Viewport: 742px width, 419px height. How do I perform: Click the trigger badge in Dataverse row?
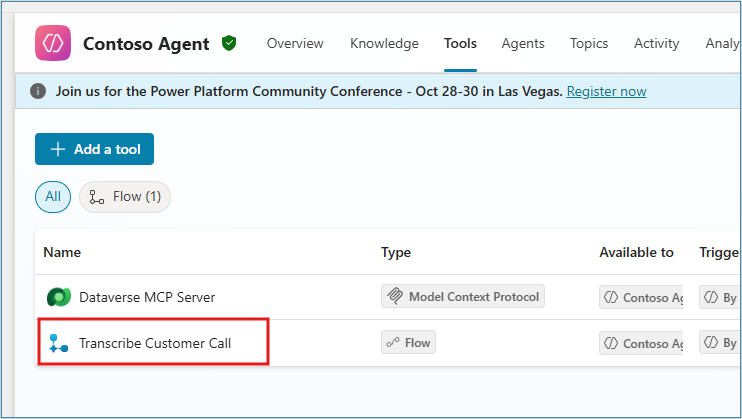720,297
